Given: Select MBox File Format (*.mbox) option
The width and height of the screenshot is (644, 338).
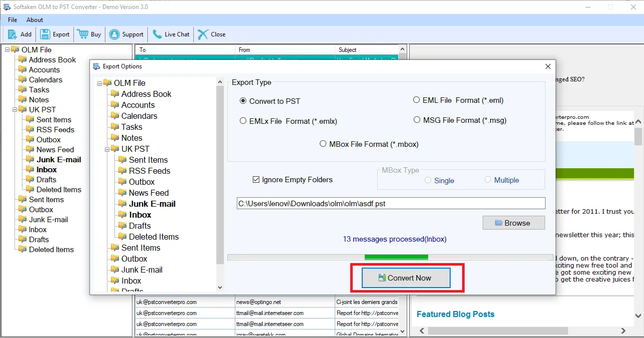Looking at the screenshot, I should tap(323, 144).
